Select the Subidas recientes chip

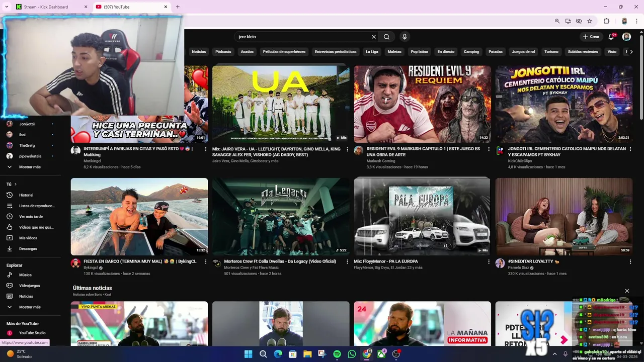pyautogui.click(x=583, y=52)
